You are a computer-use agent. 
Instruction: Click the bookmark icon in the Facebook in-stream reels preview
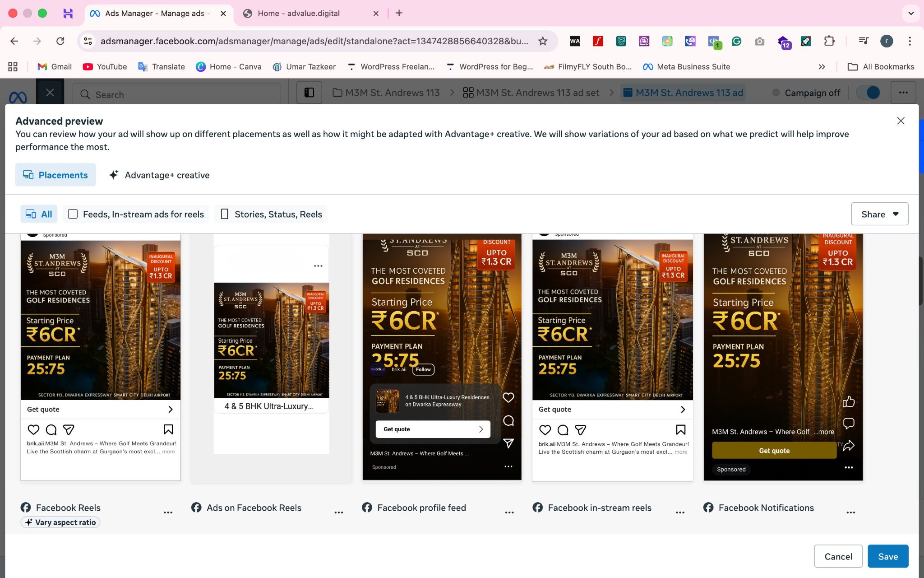pyautogui.click(x=680, y=429)
